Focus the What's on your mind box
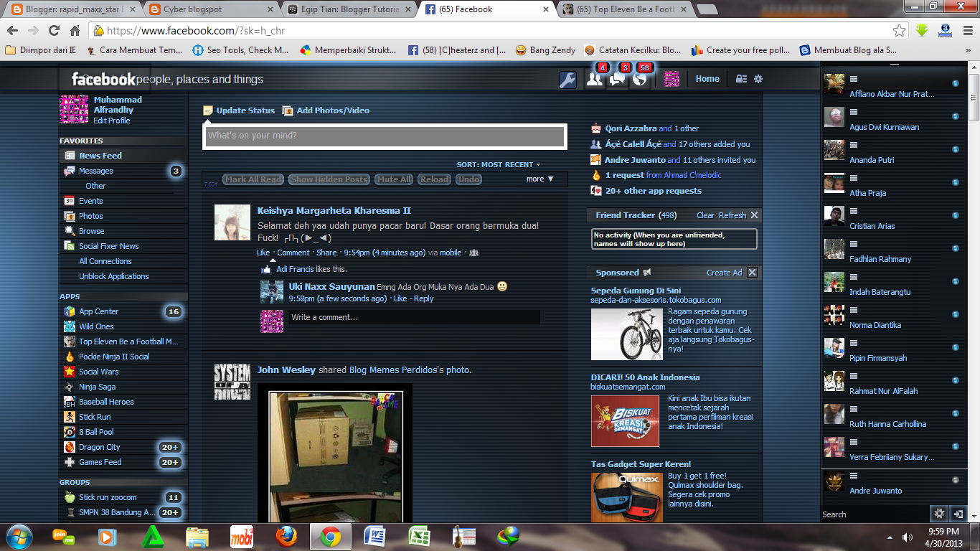980x551 pixels. pyautogui.click(x=385, y=136)
